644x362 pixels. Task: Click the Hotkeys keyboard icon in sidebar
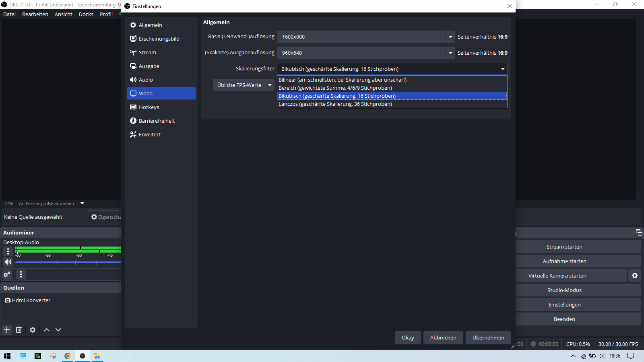133,107
